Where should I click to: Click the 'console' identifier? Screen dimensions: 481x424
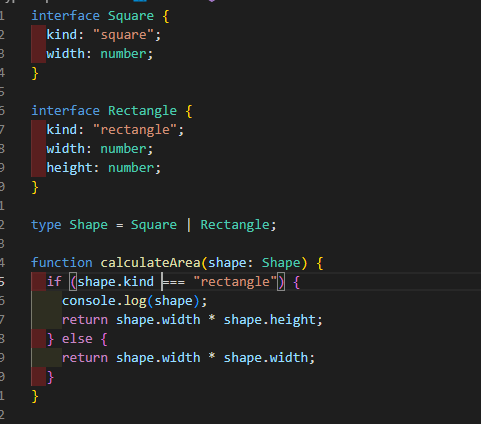coord(89,301)
